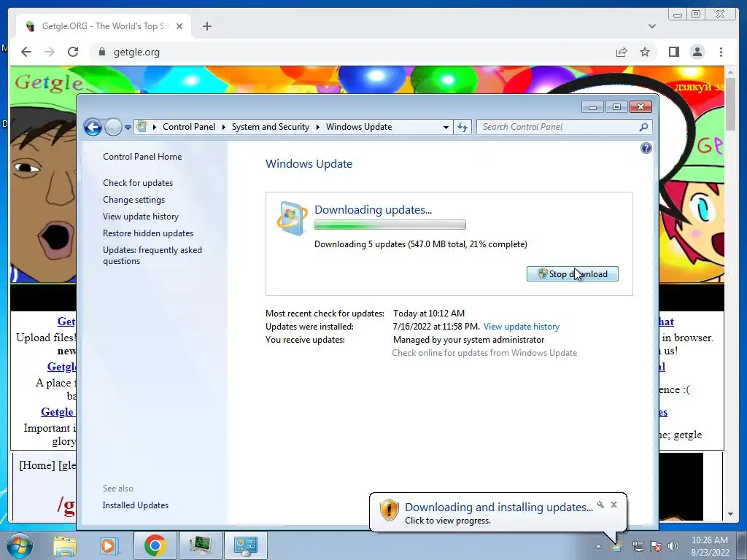Open Updates: frequently asked questions
Image resolution: width=747 pixels, height=560 pixels.
(152, 255)
